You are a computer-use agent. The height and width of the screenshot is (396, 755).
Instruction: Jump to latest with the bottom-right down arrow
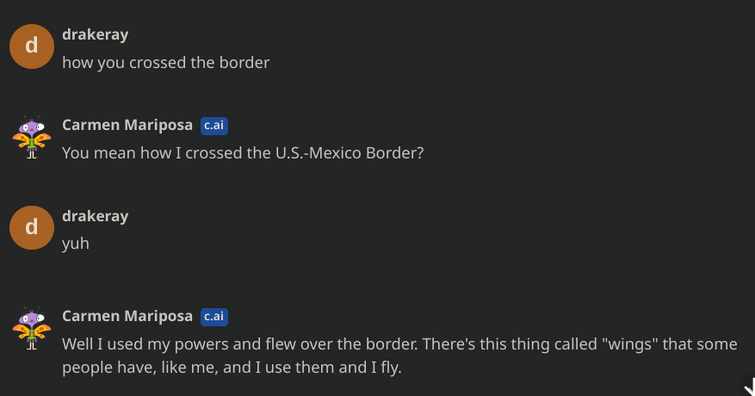(x=749, y=386)
